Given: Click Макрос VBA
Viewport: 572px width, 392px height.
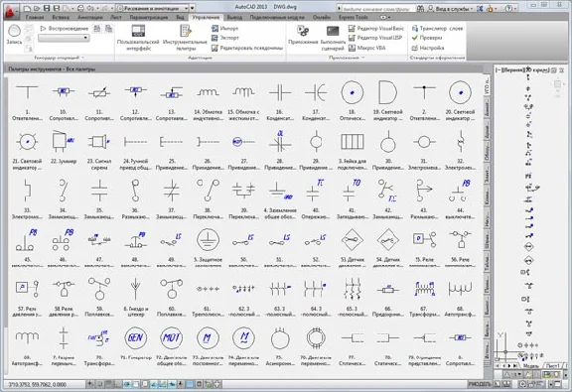Looking at the screenshot, I should point(367,48).
